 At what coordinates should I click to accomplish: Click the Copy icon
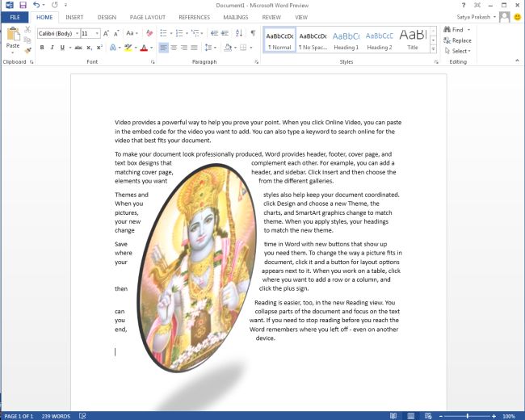click(x=27, y=40)
